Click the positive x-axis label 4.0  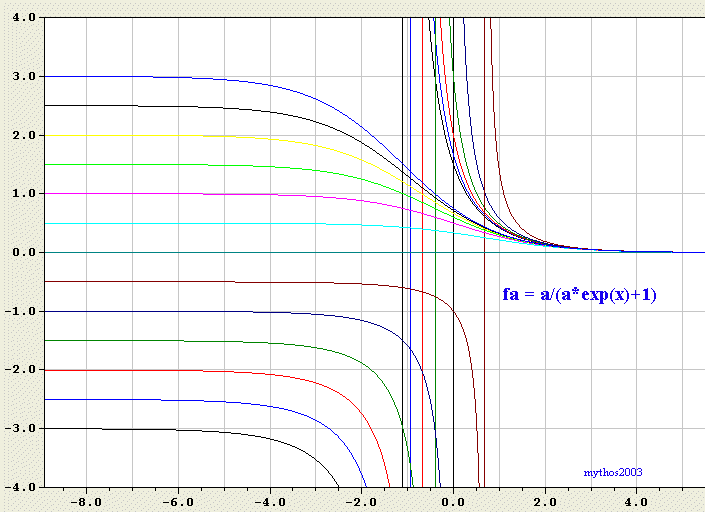coord(637,502)
